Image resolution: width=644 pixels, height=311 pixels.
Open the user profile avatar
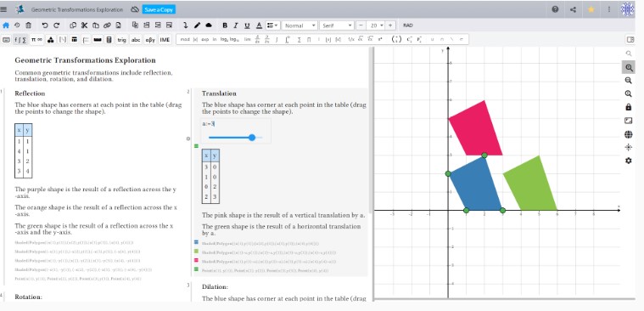(627, 9)
